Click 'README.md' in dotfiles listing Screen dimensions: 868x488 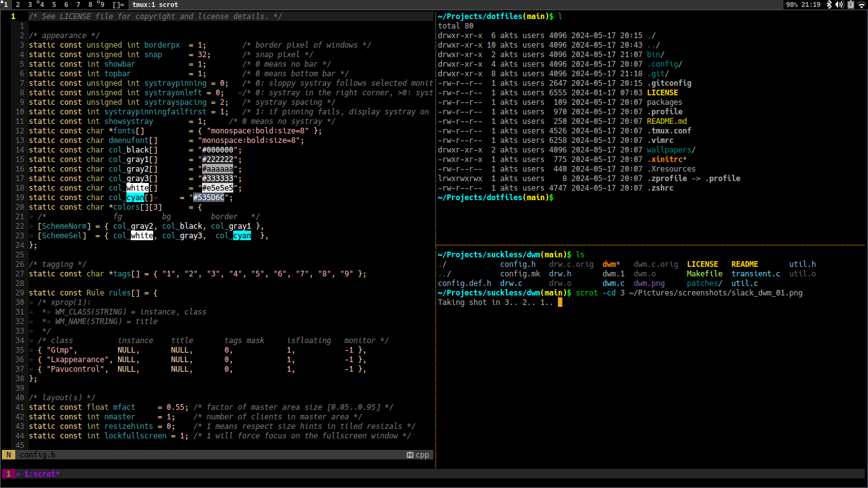(x=667, y=121)
